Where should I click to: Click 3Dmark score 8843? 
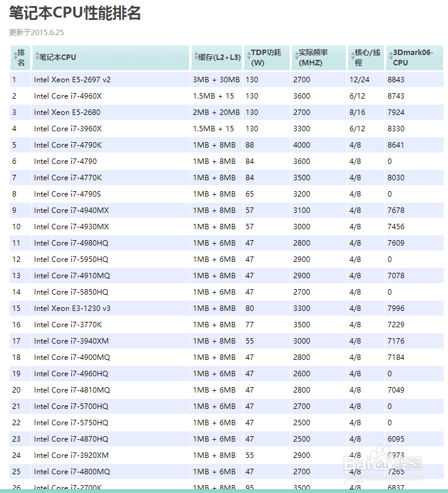[x=396, y=80]
